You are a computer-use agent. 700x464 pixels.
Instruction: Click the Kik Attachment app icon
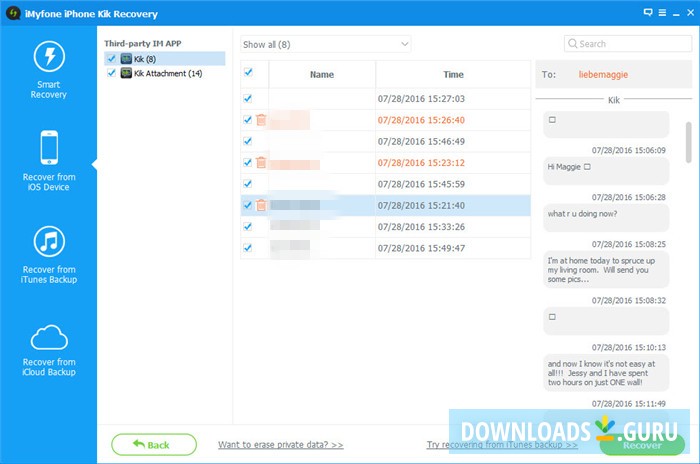point(126,73)
